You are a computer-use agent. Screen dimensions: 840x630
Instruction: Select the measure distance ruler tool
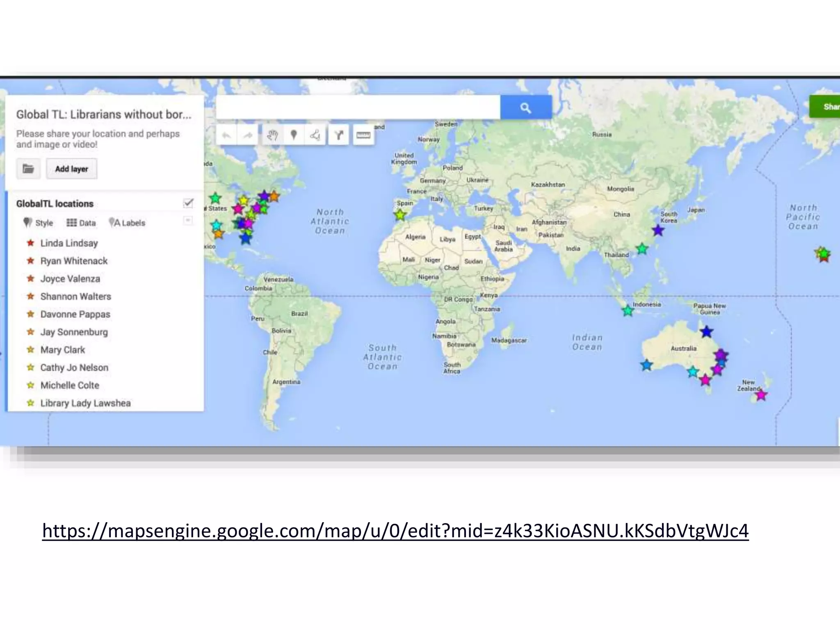363,135
